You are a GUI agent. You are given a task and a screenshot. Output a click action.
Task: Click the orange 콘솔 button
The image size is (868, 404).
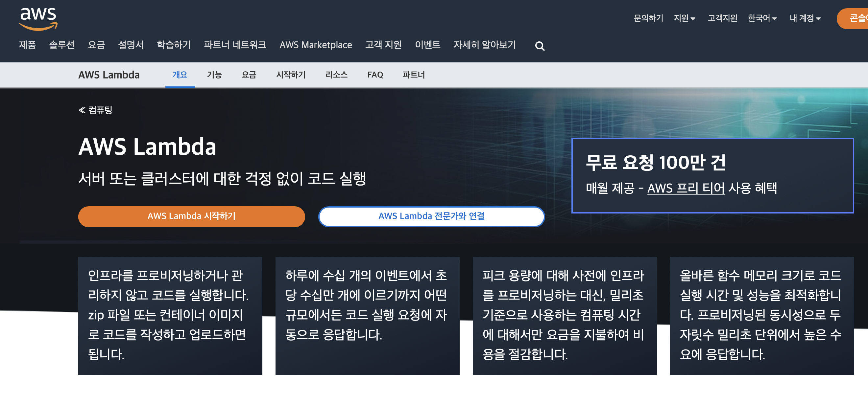pos(853,18)
